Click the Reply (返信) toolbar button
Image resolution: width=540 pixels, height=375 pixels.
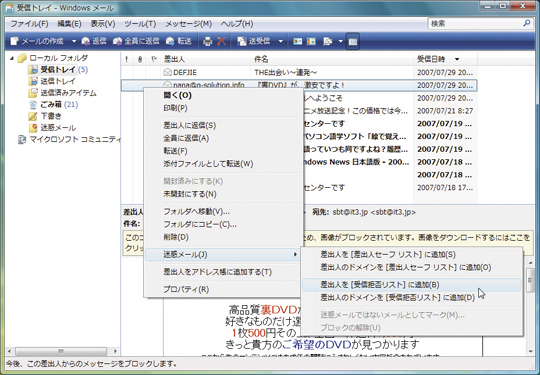point(94,41)
